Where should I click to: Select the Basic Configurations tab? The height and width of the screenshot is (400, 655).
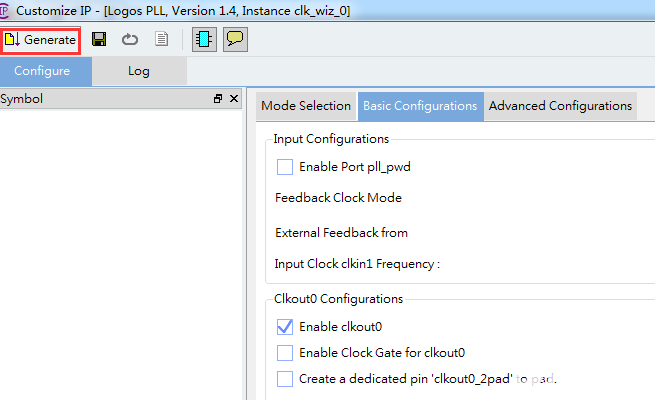click(420, 106)
